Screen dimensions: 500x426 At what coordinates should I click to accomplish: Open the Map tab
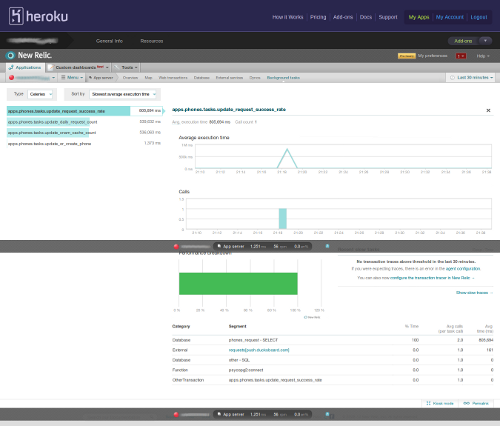point(148,78)
